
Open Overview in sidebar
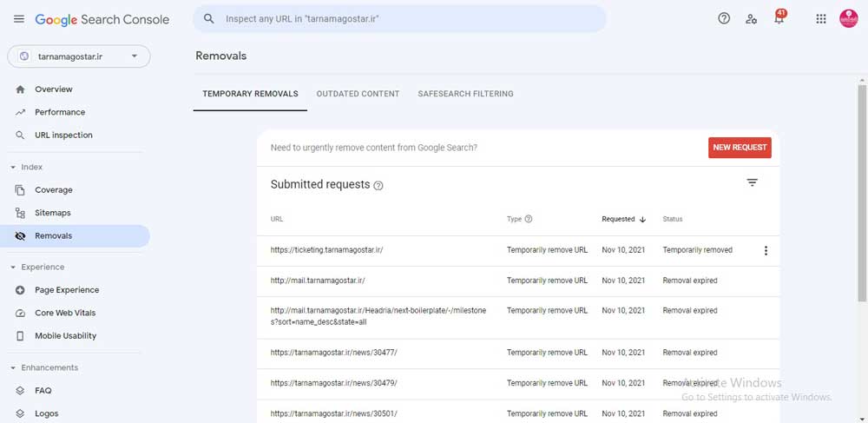coord(54,89)
